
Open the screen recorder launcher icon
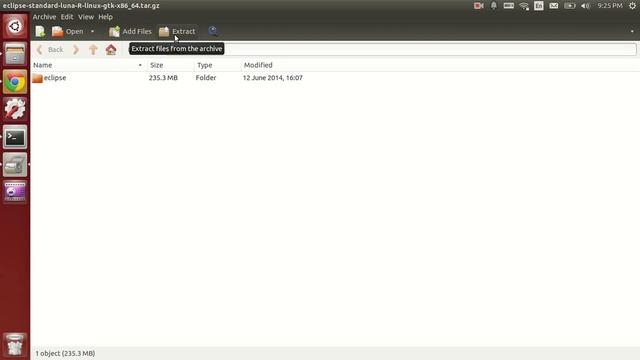point(15,192)
